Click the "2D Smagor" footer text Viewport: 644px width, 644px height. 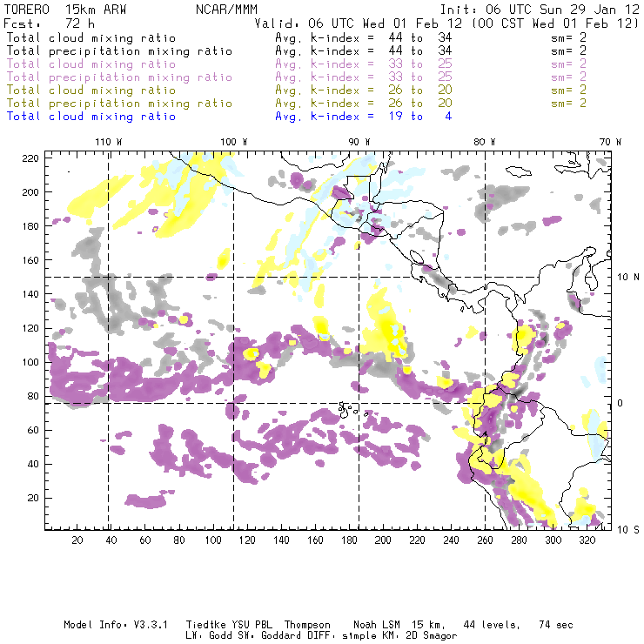(432, 636)
